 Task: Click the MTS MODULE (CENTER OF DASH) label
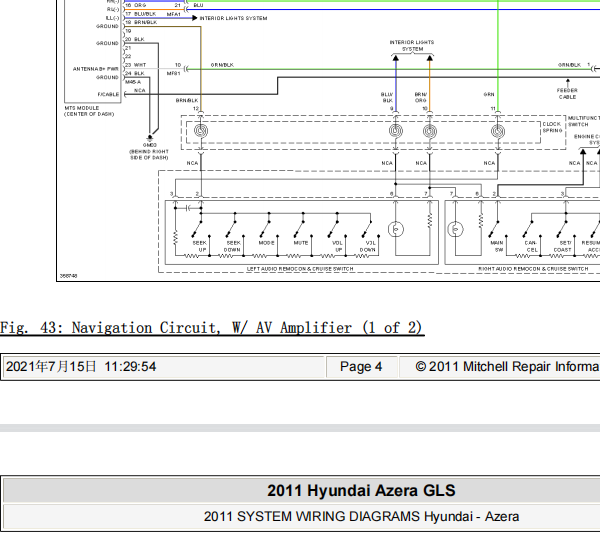coord(89,111)
